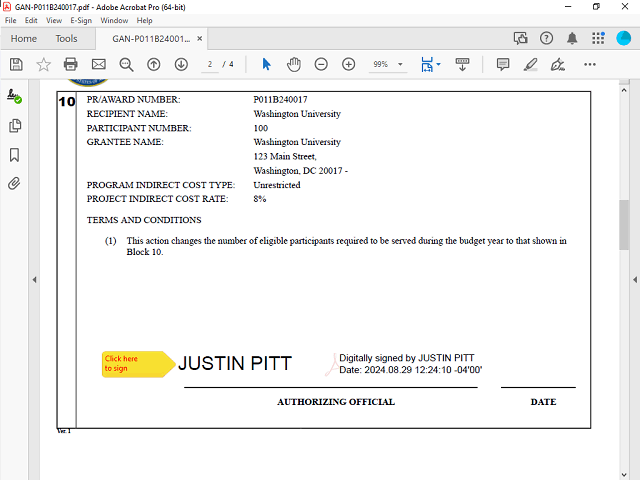Click the page number input field
640x480 pixels.
click(x=210, y=64)
